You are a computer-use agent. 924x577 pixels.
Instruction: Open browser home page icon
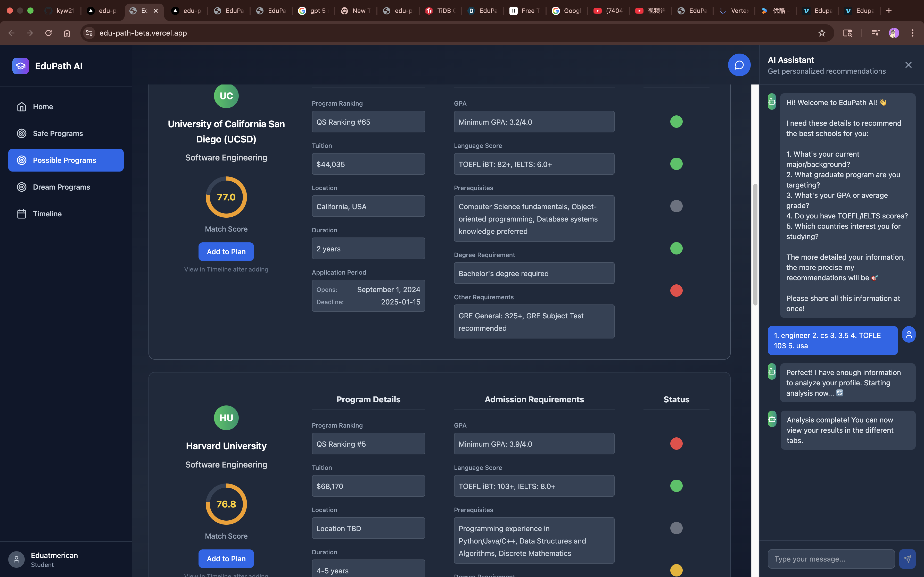click(67, 33)
